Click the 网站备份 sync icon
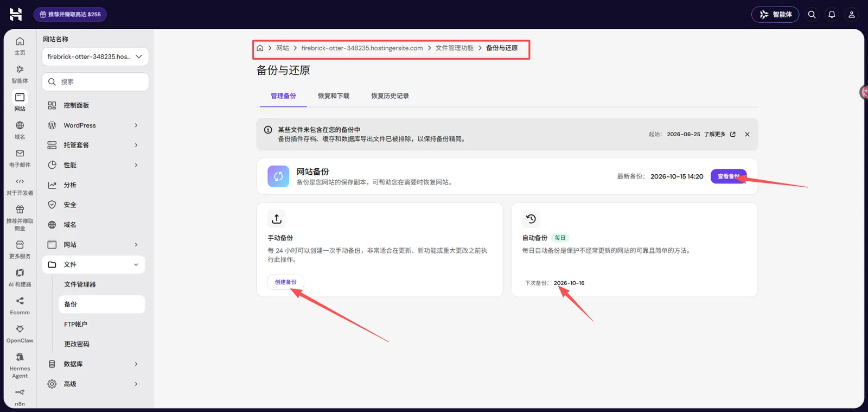Screen dimensions: 868x412 (x=278, y=176)
